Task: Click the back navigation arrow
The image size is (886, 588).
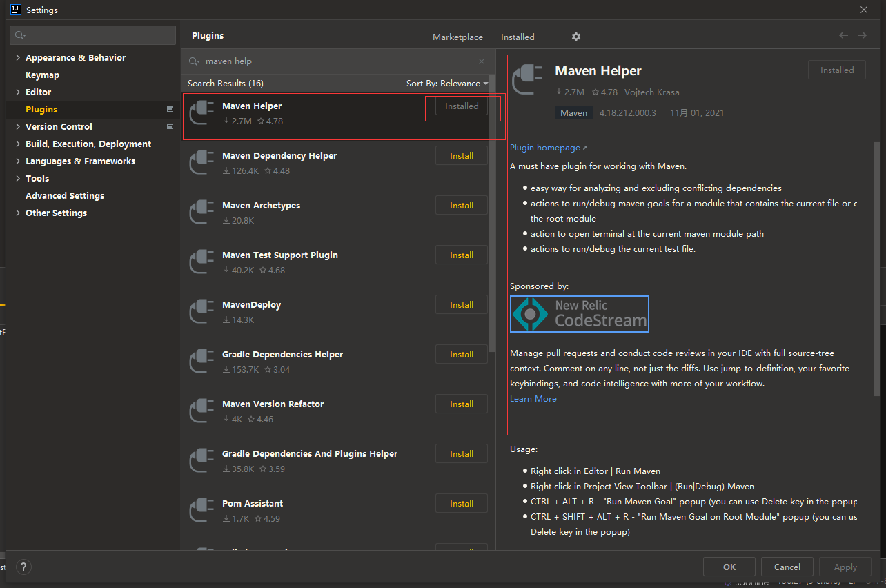Action: [843, 35]
